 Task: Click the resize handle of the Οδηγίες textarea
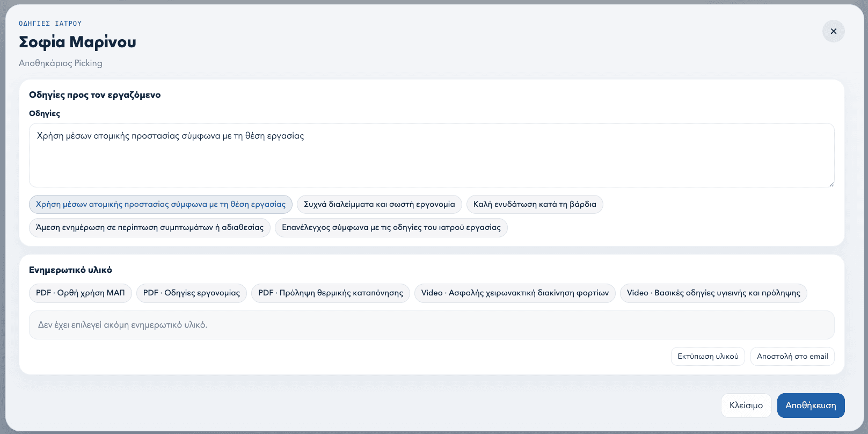[x=831, y=184]
